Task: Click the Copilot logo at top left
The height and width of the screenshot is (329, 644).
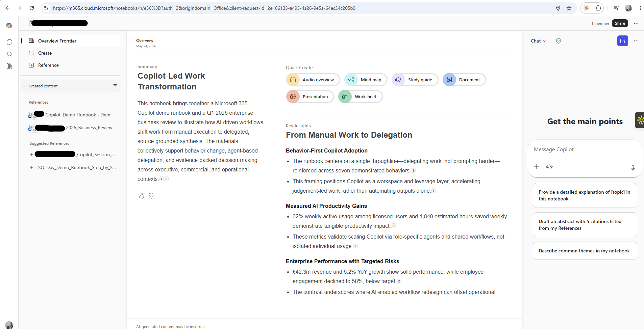Action: [x=9, y=26]
